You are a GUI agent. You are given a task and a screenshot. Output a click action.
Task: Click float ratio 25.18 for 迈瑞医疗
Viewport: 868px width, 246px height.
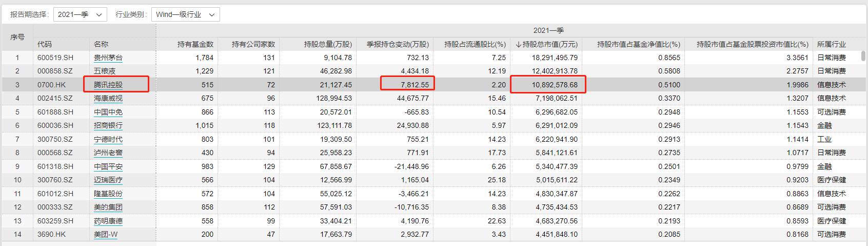coord(497,180)
